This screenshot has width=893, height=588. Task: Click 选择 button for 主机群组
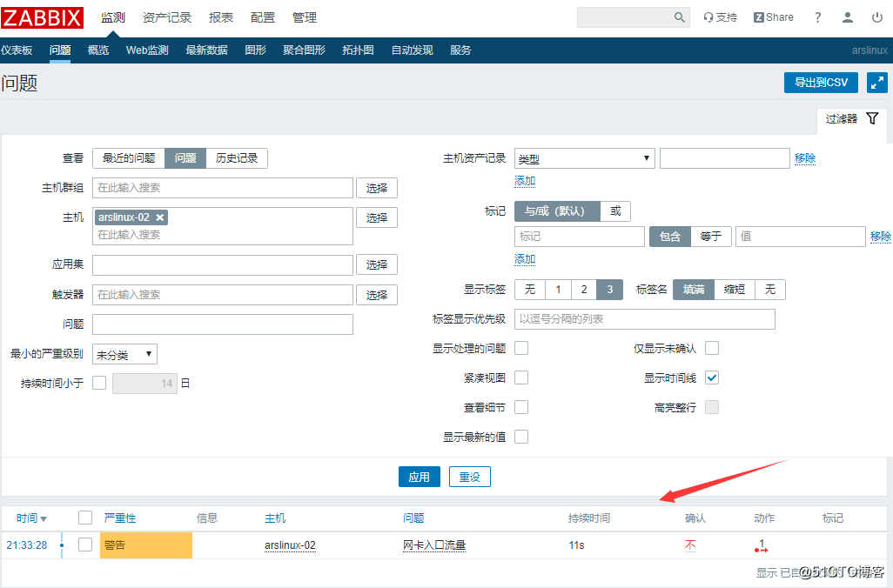coord(377,188)
